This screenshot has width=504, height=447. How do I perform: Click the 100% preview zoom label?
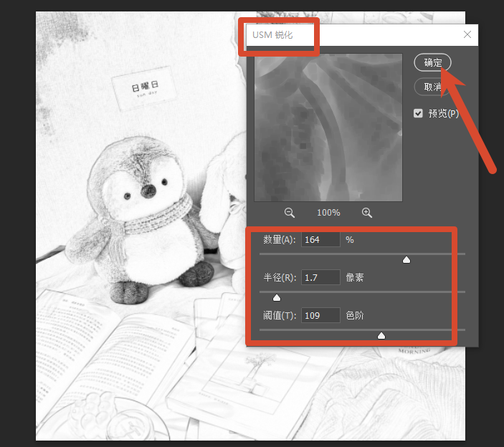click(328, 213)
